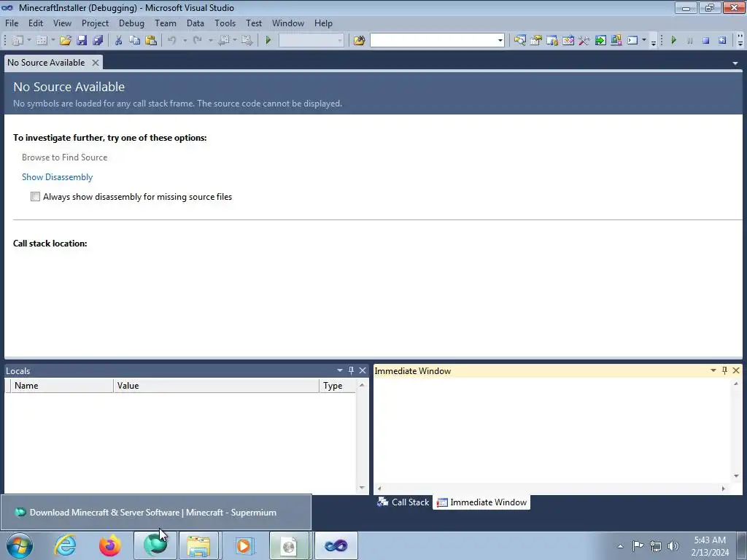The height and width of the screenshot is (560, 747).
Task: Click the Paste clipboard icon
Action: (x=150, y=41)
